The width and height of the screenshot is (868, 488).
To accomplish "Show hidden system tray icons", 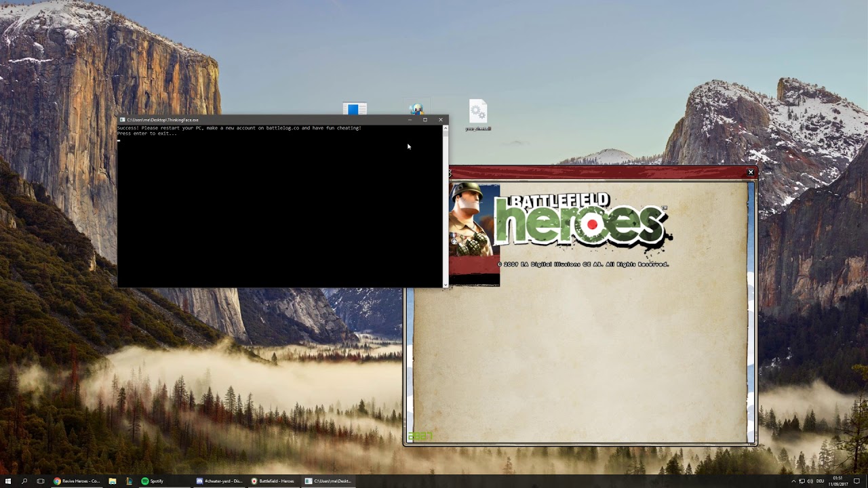I will (x=793, y=481).
